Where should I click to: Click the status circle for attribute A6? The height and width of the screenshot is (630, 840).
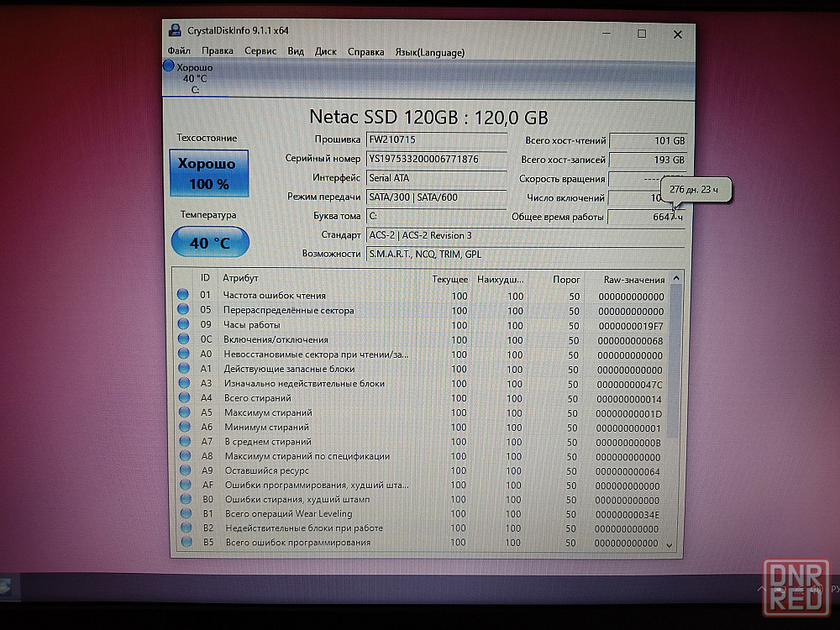pos(185,427)
